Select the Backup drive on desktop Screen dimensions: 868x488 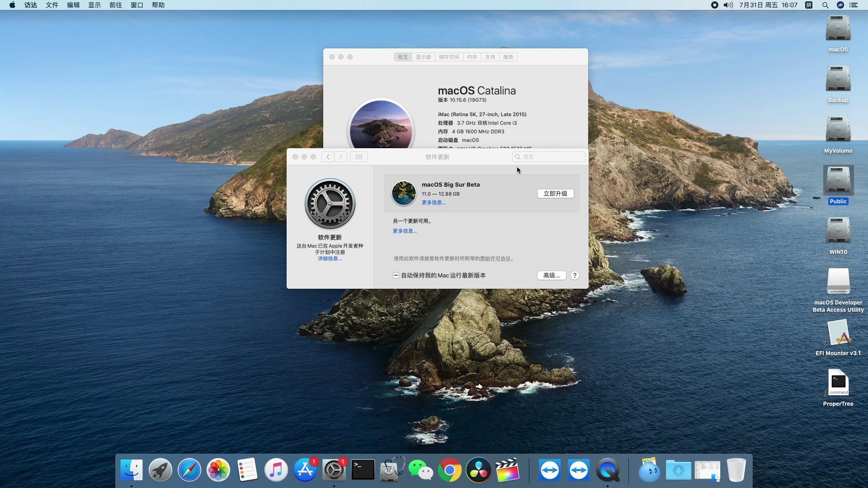click(x=838, y=80)
